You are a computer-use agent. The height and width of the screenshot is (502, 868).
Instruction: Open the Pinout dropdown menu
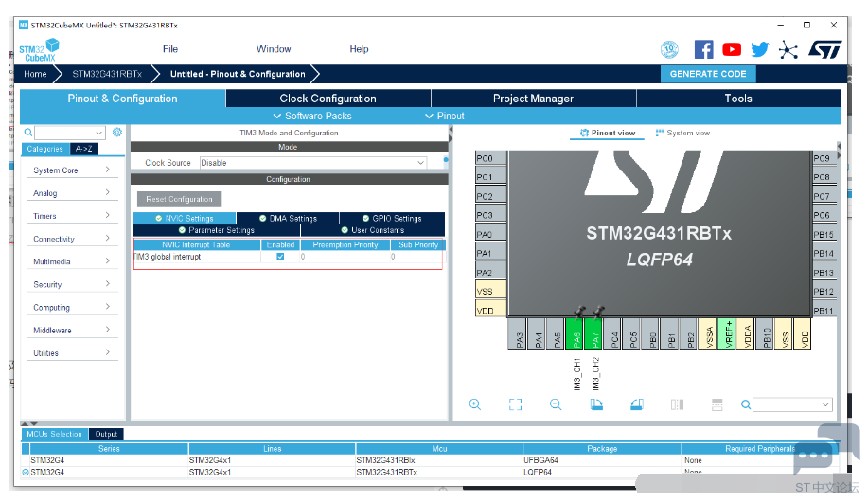point(445,116)
